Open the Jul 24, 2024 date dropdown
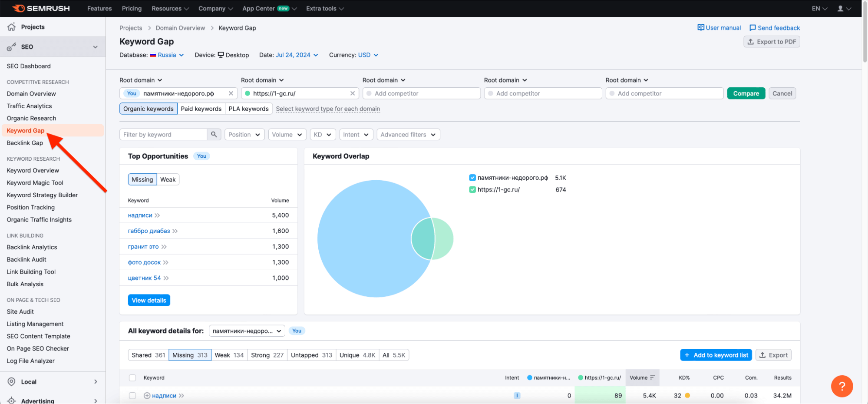Screen dimensions: 868x404 tap(297, 55)
